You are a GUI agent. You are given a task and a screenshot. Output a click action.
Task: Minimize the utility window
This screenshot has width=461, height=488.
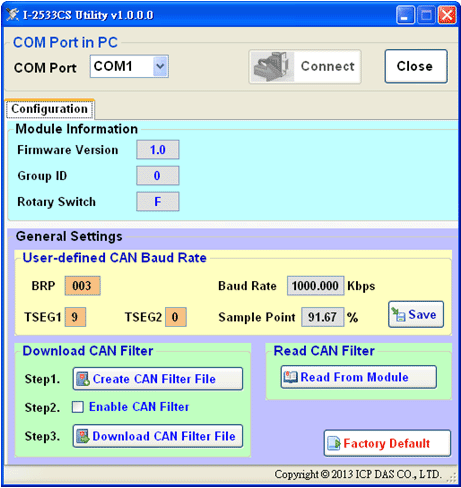click(x=405, y=15)
